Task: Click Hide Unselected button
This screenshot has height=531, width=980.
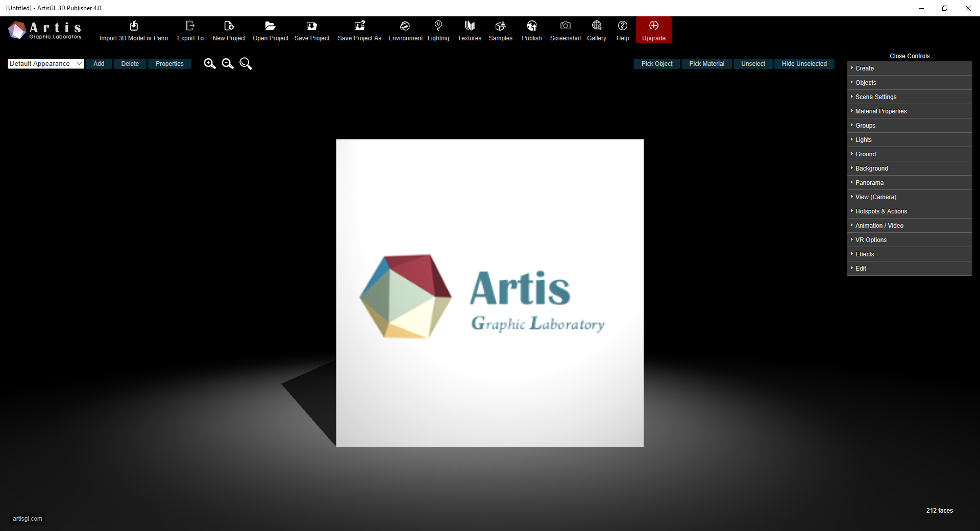Action: (804, 64)
